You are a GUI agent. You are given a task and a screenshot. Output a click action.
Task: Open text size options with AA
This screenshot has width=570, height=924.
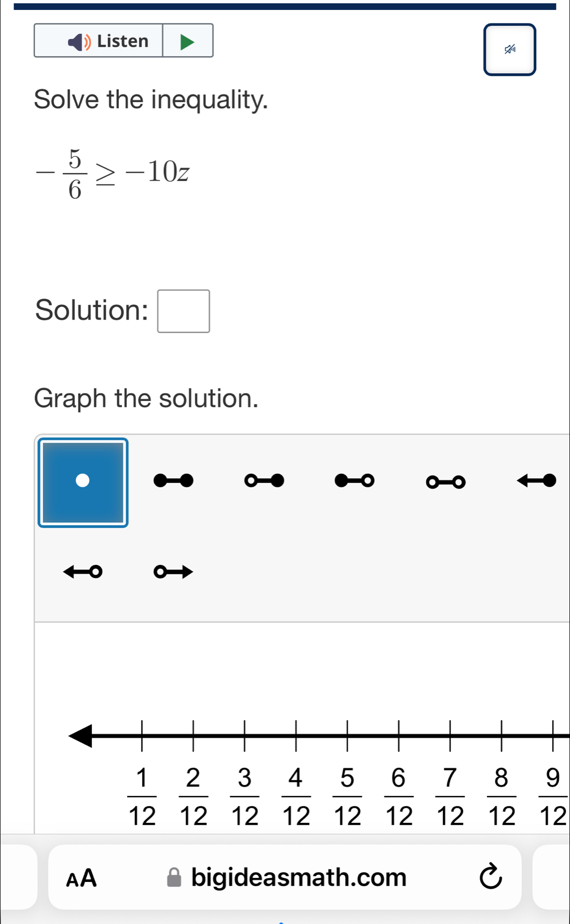pyautogui.click(x=82, y=877)
